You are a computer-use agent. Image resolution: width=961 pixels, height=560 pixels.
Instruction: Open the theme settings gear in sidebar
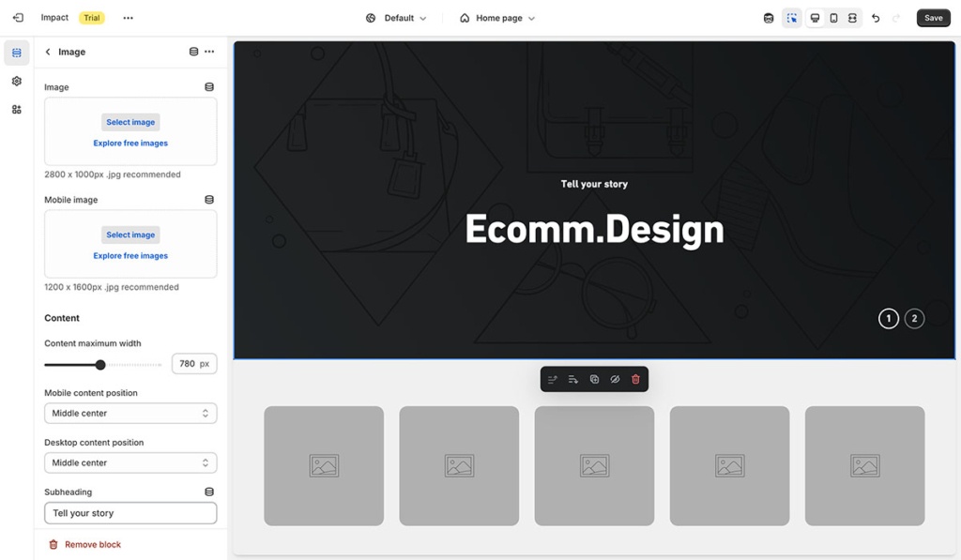tap(15, 81)
